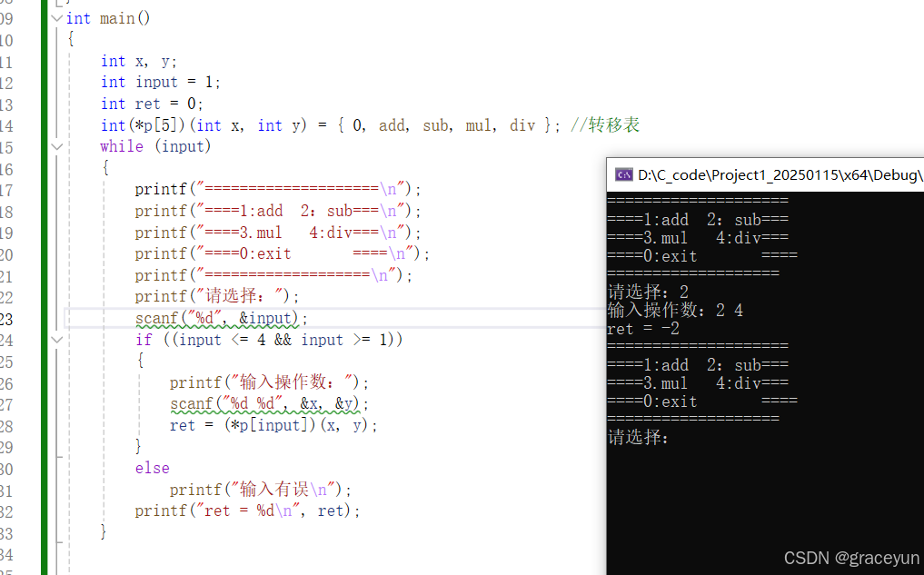Click the 'ret = (*p[input])(x, y);' line
Viewport: 924px width, 575px height.
[273, 425]
